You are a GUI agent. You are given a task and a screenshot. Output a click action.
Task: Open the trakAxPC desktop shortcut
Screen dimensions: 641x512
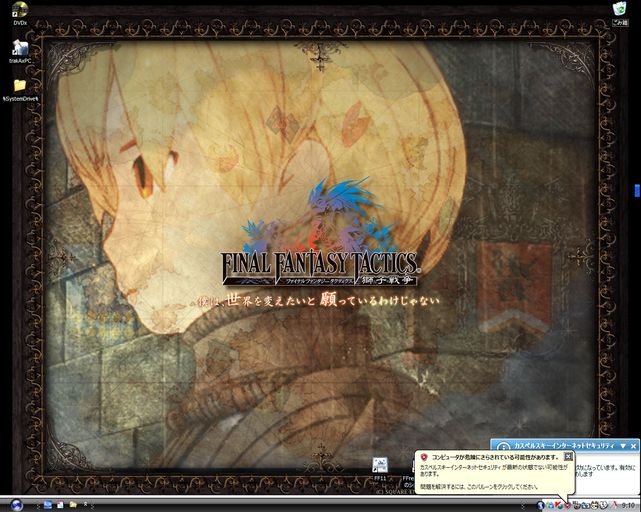20,52
